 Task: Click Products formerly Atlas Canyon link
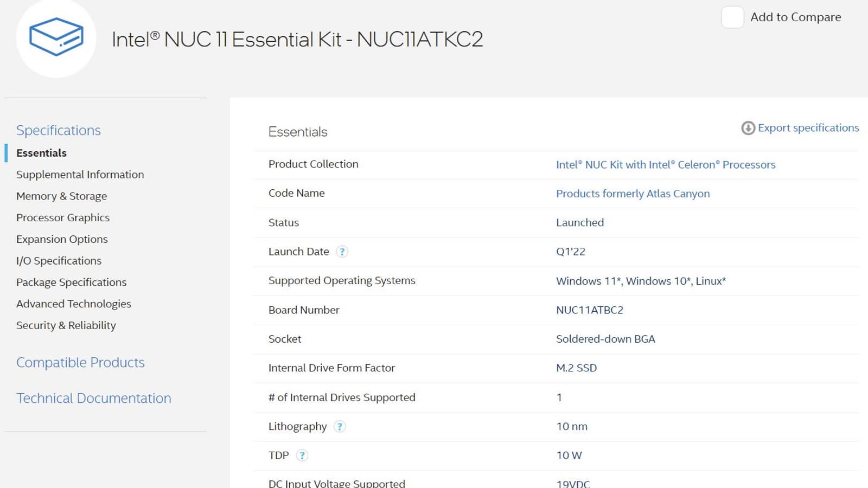click(633, 194)
